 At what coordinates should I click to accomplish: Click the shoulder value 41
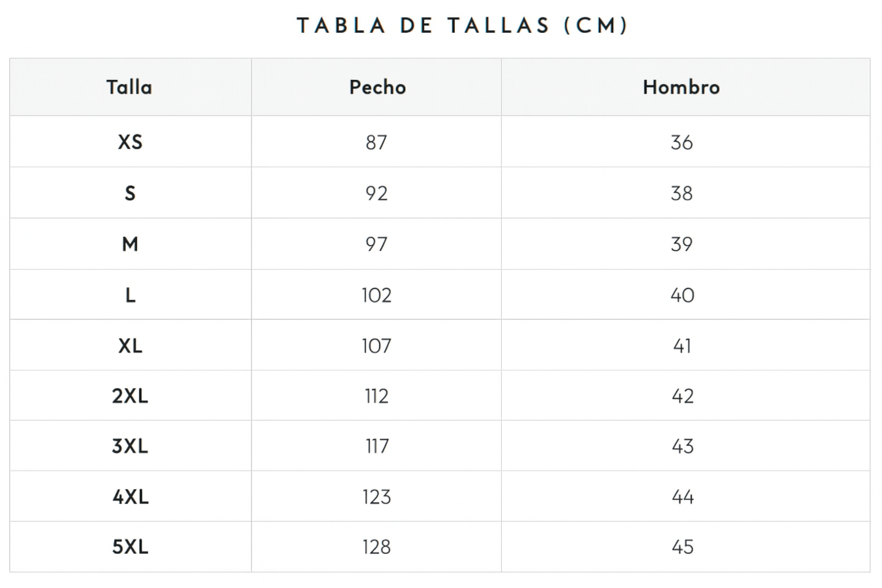[682, 346]
